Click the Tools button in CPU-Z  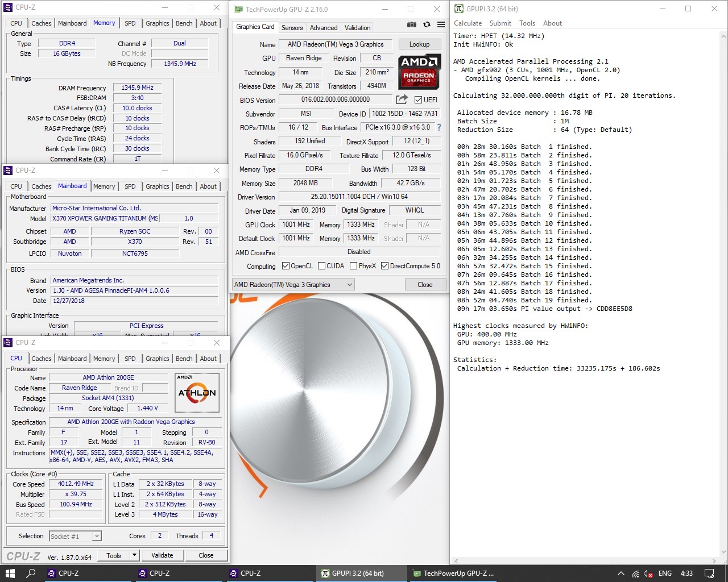click(x=114, y=555)
